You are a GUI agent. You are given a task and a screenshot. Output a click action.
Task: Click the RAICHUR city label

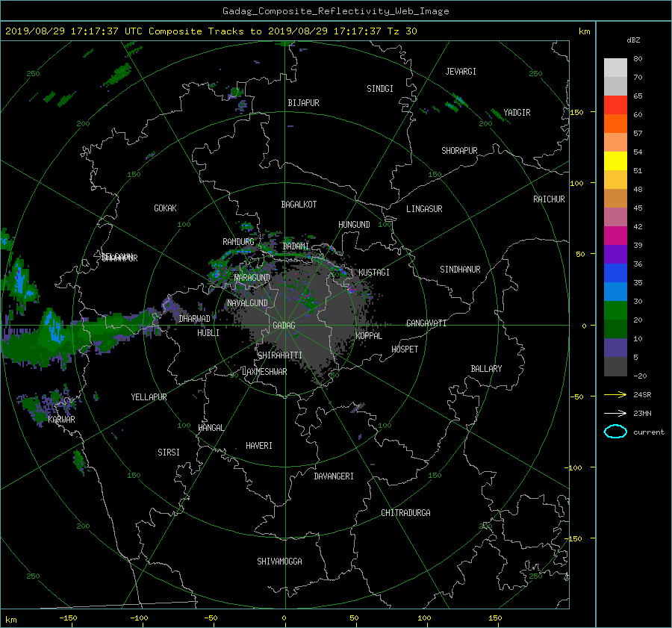549,199
